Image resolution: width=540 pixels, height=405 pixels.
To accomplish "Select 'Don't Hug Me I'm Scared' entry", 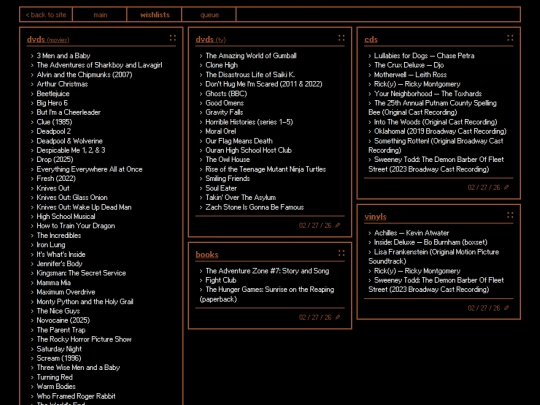I will [264, 84].
